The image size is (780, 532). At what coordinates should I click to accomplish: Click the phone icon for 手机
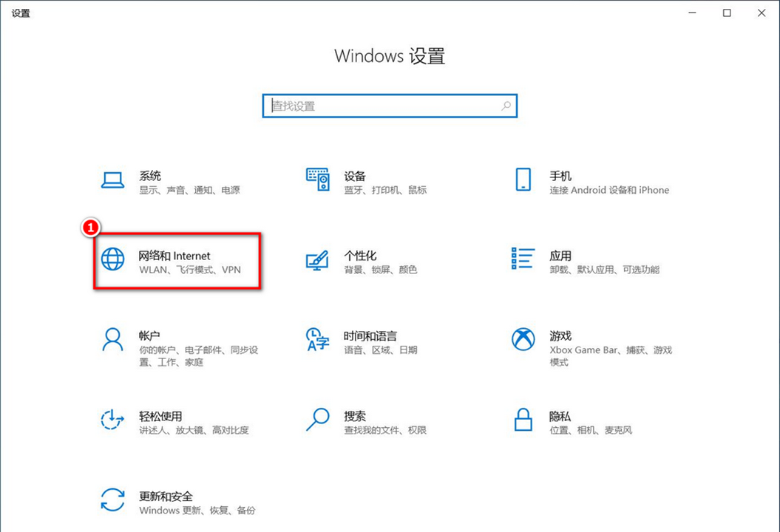[x=523, y=180]
